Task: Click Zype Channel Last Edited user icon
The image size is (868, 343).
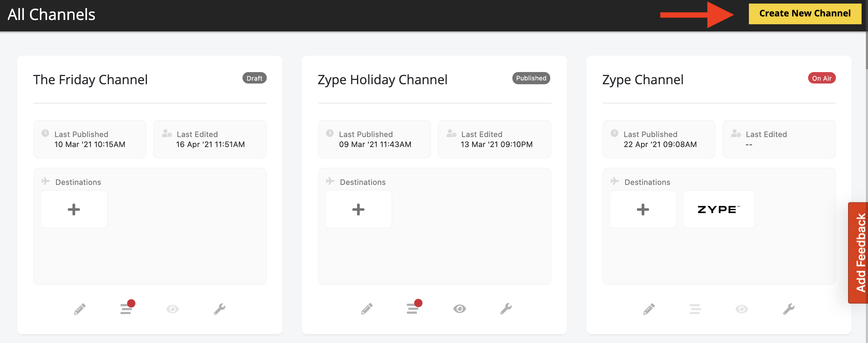Action: tap(736, 133)
